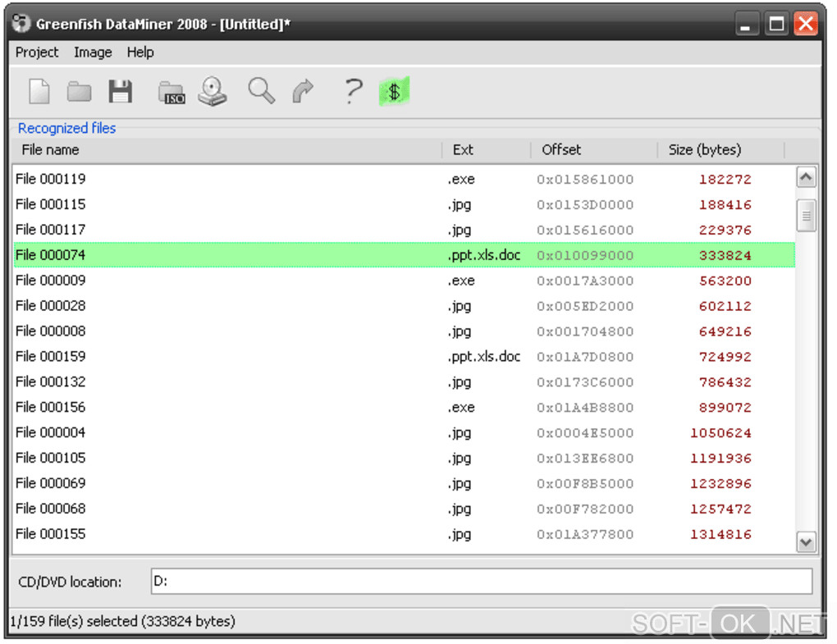
Task: Select row File 000119
Action: click(x=404, y=179)
